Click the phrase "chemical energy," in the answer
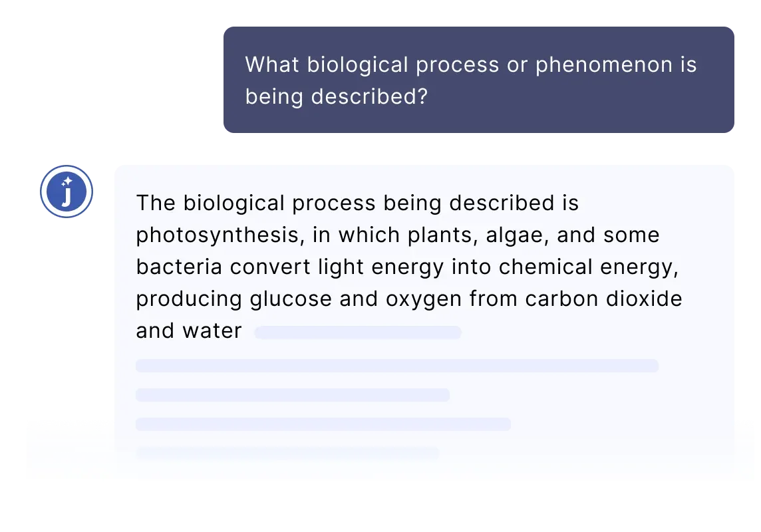Screen dimensions: 761x532 (589, 267)
